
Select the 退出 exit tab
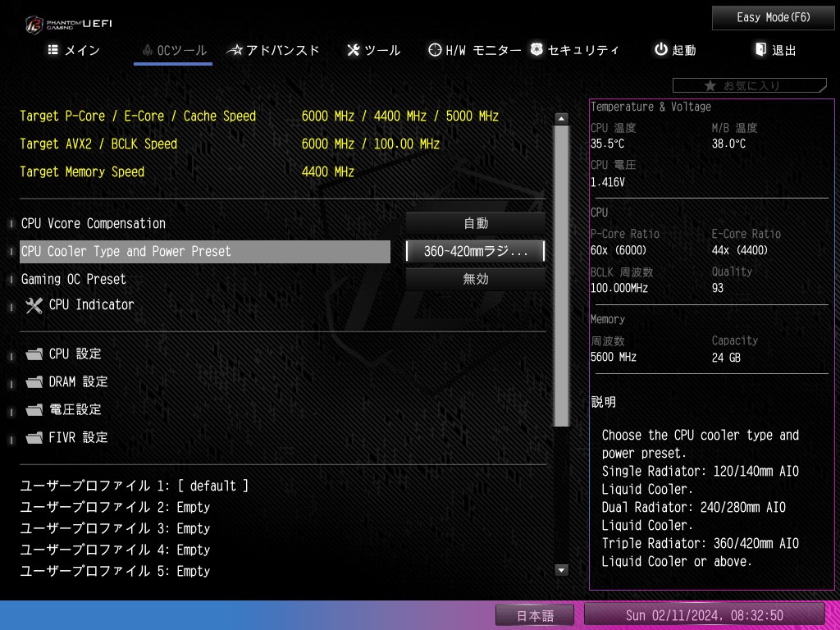(775, 50)
